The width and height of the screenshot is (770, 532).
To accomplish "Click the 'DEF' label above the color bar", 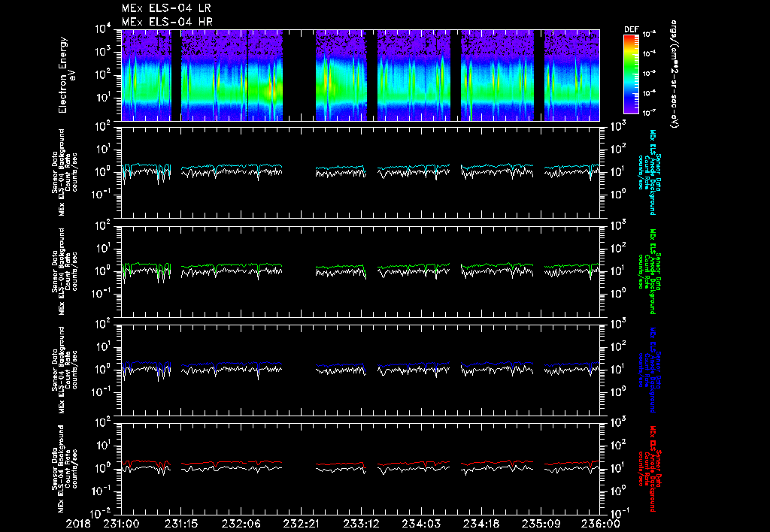I will (631, 29).
